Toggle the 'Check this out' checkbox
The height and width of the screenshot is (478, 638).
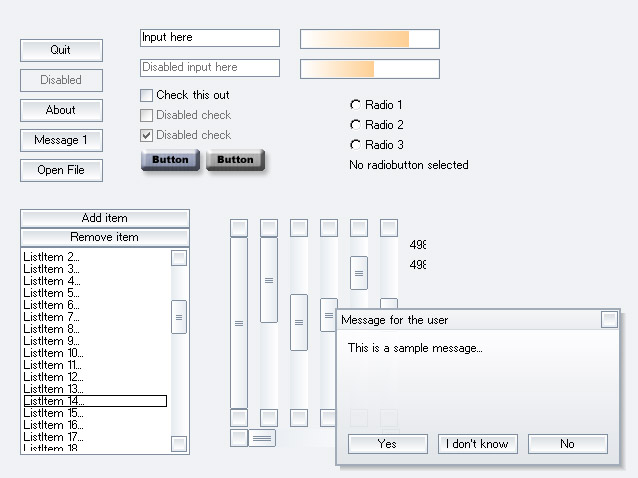click(146, 95)
